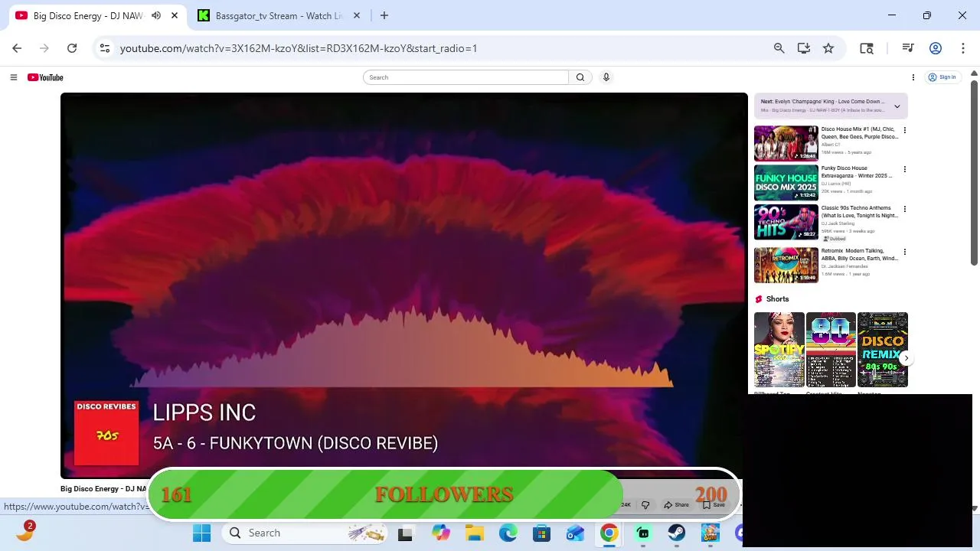
Task: Open Retromix Modern Talking video title
Action: coord(859,255)
